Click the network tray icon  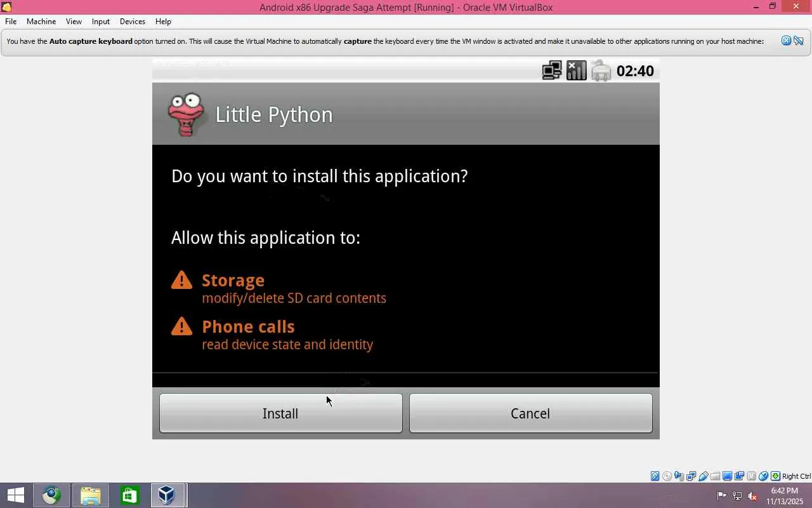pyautogui.click(x=737, y=495)
